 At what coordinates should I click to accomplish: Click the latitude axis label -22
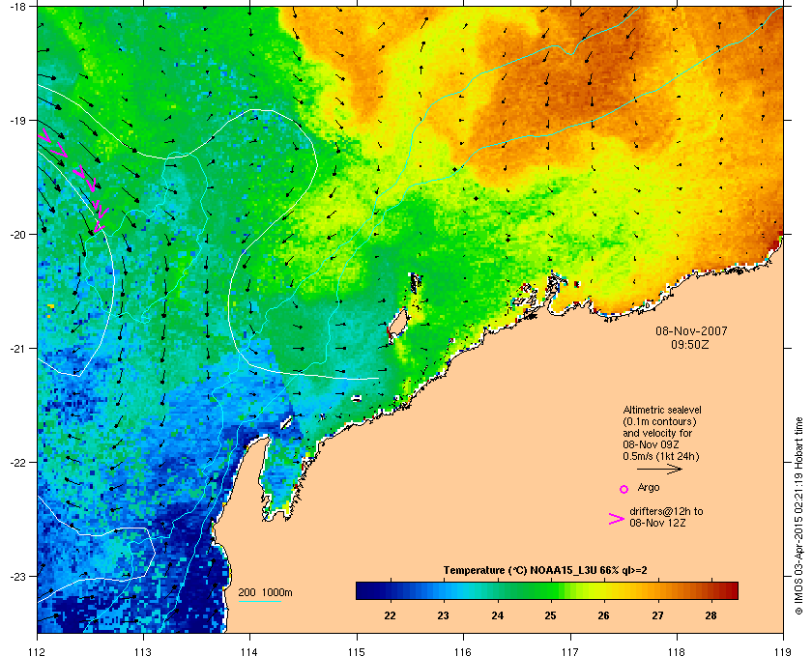pyautogui.click(x=17, y=462)
